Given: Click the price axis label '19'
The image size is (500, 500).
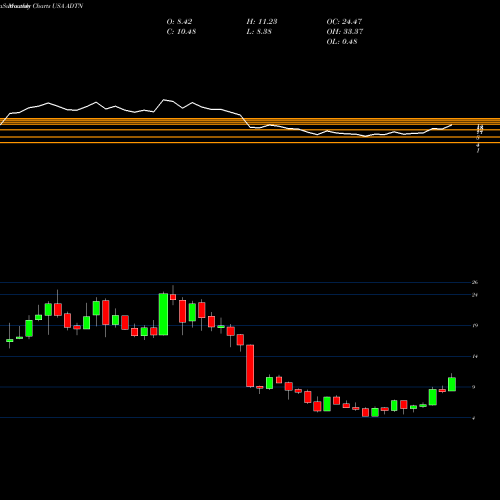Looking at the screenshot, I should 475,325.
